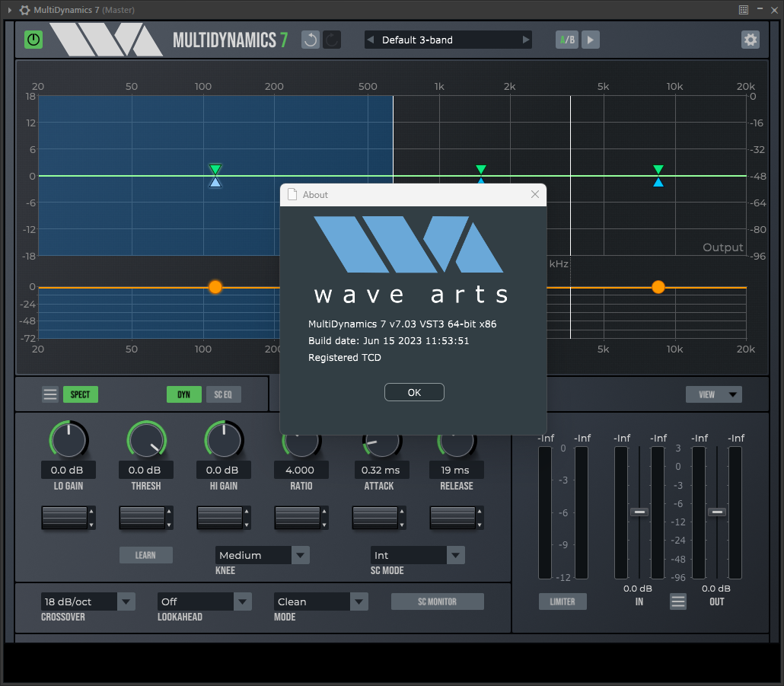Viewport: 784px width, 686px height.
Task: Open the hamburger menu beside SPECT
Action: tap(50, 394)
